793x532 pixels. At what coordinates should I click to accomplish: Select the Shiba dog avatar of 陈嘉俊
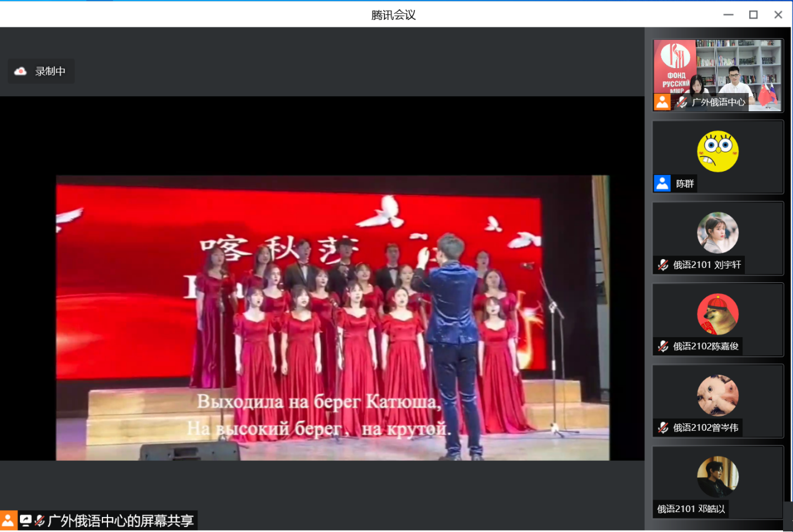click(717, 314)
